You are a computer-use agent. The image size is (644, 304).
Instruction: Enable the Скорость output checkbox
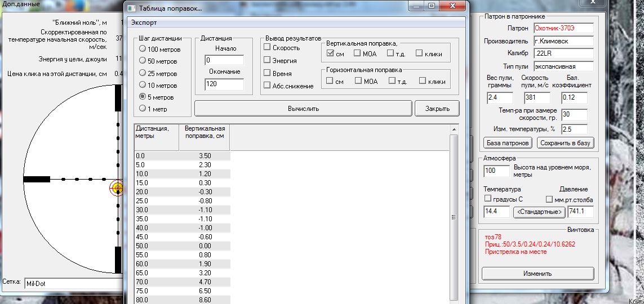pyautogui.click(x=268, y=47)
